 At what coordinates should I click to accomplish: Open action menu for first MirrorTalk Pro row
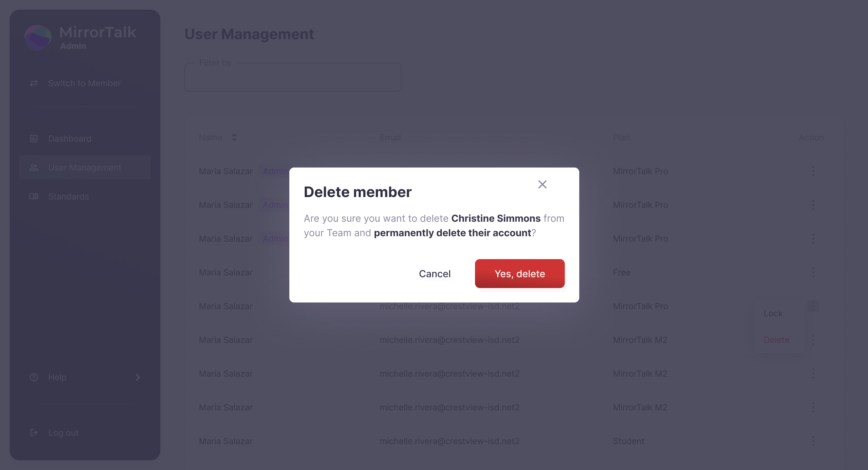coord(813,171)
